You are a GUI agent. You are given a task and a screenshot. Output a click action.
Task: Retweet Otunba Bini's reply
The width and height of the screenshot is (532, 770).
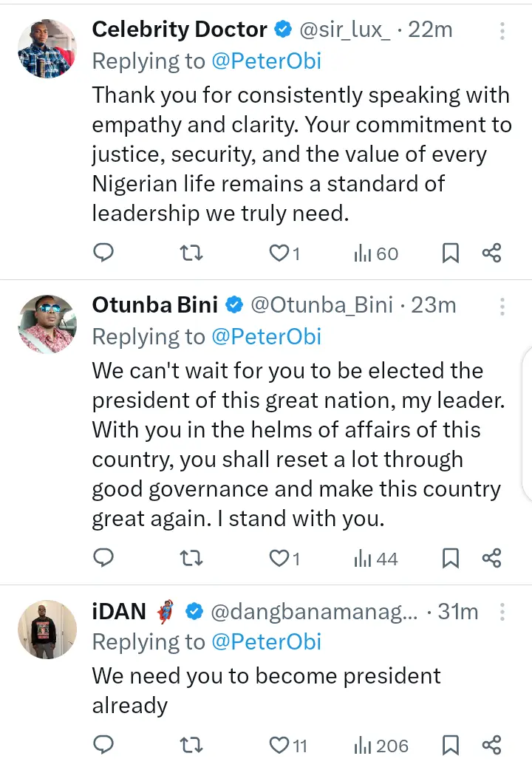191,558
